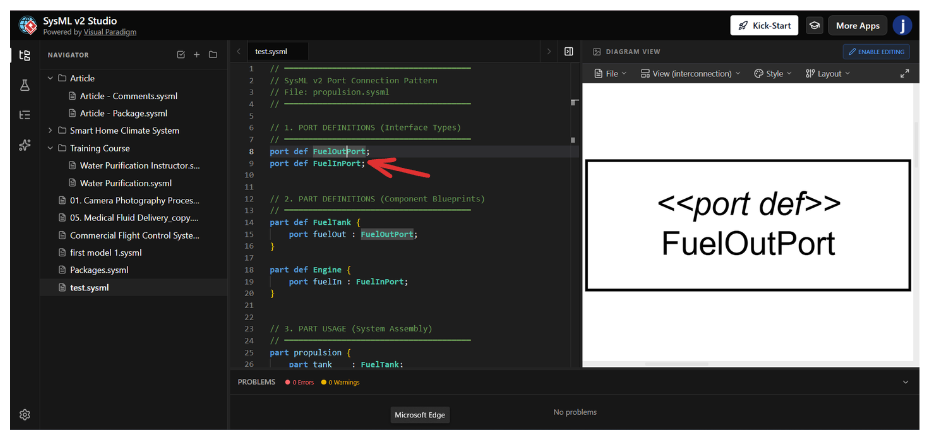Open Commercial Flight Control System file
Image resolution: width=929 pixels, height=440 pixels.
(134, 236)
